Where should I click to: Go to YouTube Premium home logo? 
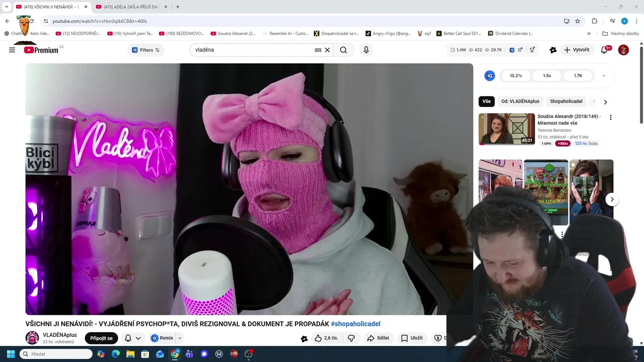coord(41,50)
